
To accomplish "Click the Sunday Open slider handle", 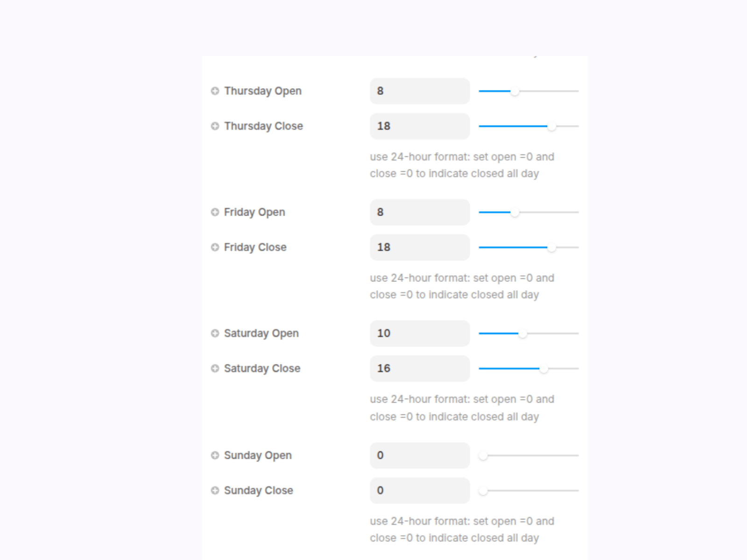I will (x=483, y=455).
